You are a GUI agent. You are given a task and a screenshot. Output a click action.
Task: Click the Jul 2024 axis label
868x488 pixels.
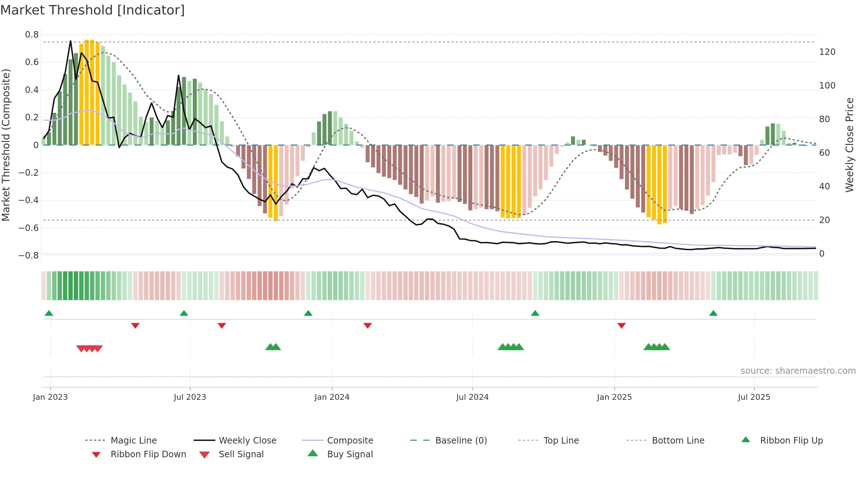tap(472, 397)
